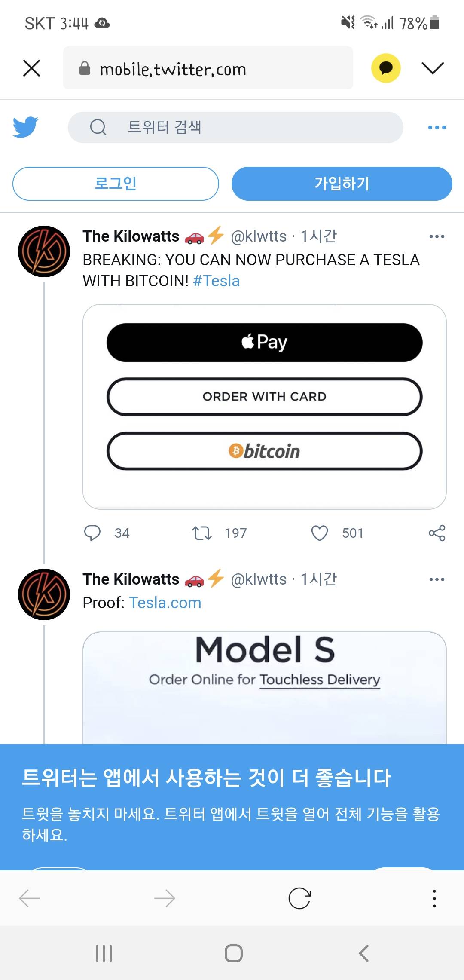
Task: Retweet the Bitcoin Tesla tweet
Action: [x=201, y=533]
